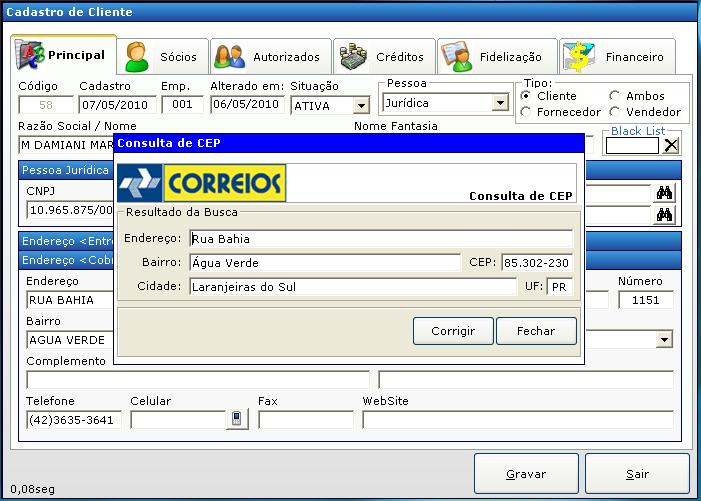Click the Alterado em field 06/05/2010
This screenshot has height=501, width=701.
pyautogui.click(x=247, y=105)
